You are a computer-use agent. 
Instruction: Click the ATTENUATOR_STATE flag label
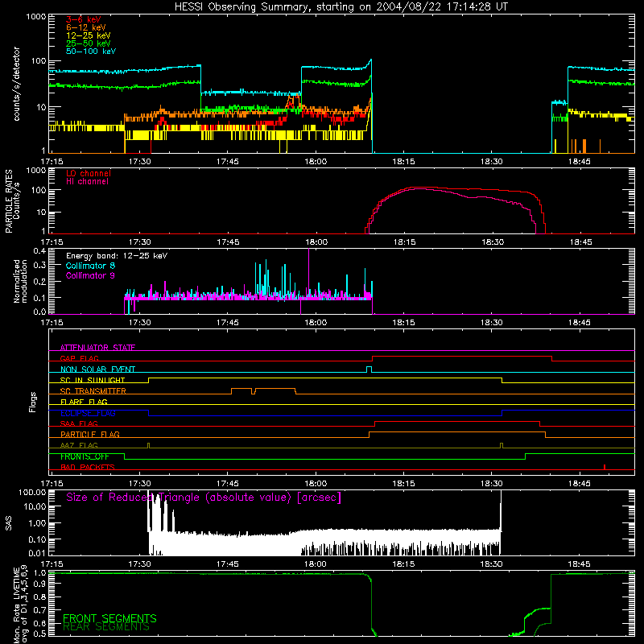97,348
